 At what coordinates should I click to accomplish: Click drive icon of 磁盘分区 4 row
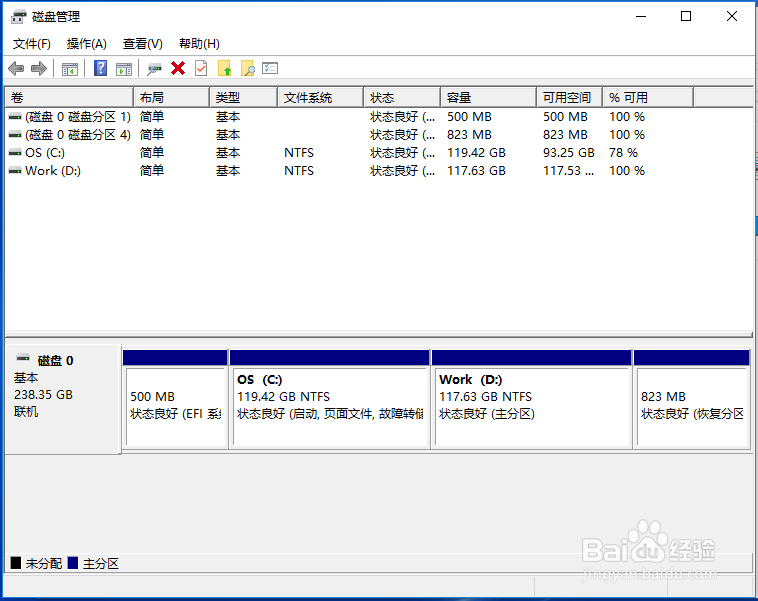(x=15, y=134)
